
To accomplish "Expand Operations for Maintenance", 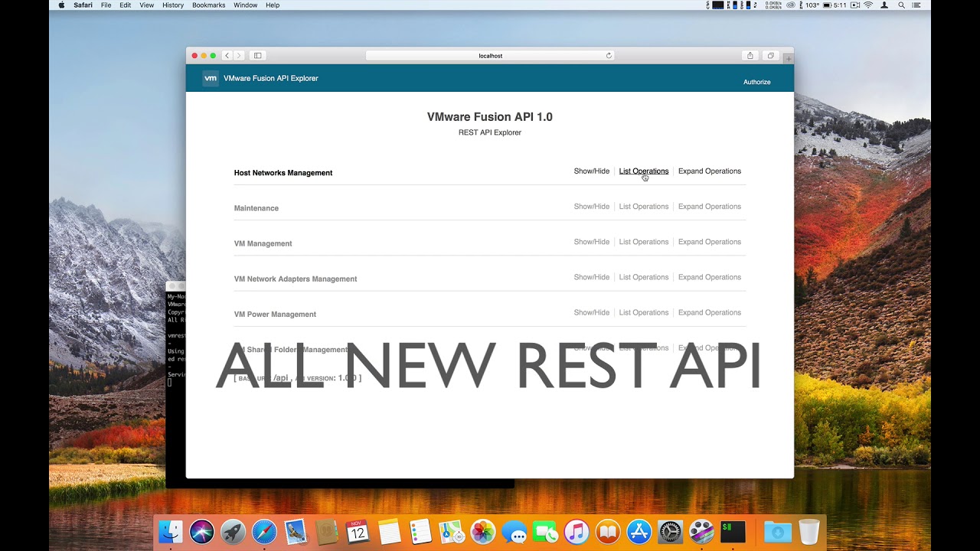I will (710, 207).
